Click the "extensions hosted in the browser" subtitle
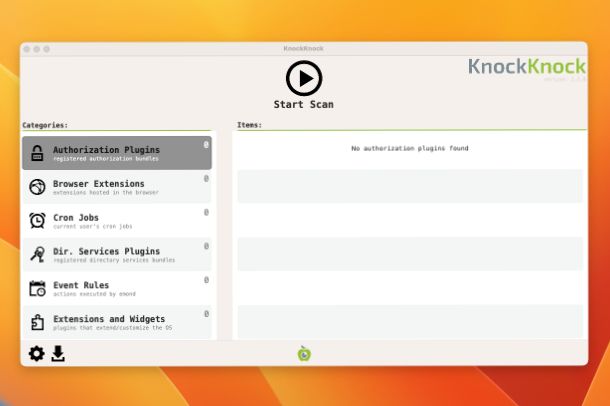The width and height of the screenshot is (610, 406). [x=106, y=192]
